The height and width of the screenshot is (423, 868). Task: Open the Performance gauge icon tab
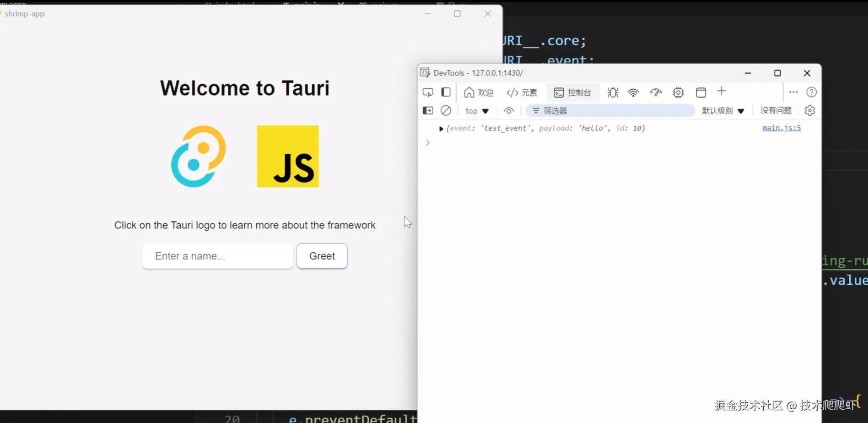[x=656, y=92]
